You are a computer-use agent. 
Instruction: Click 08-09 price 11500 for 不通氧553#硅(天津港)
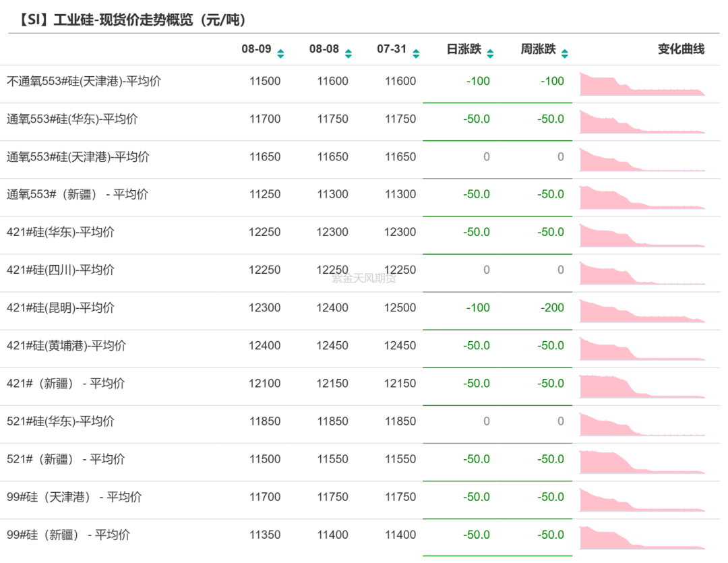point(265,81)
